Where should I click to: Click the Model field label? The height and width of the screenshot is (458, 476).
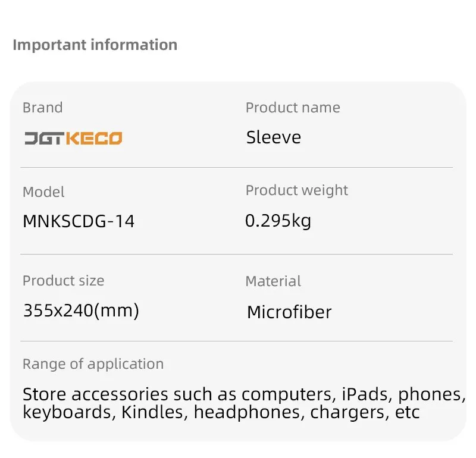click(x=43, y=192)
